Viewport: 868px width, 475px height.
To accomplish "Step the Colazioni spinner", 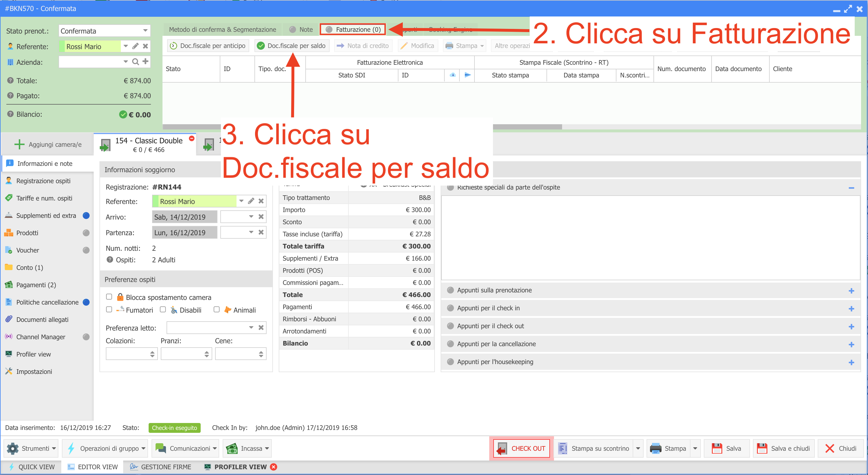I will click(x=152, y=354).
